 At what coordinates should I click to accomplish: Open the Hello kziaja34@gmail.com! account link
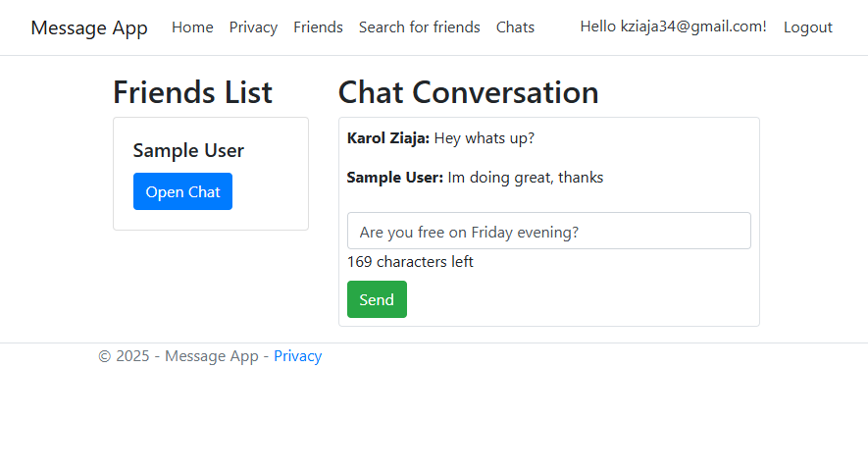click(x=673, y=26)
